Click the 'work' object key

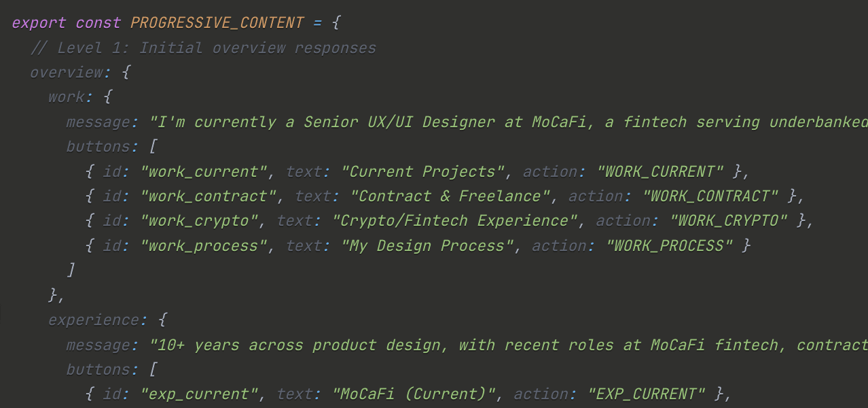[x=67, y=97]
